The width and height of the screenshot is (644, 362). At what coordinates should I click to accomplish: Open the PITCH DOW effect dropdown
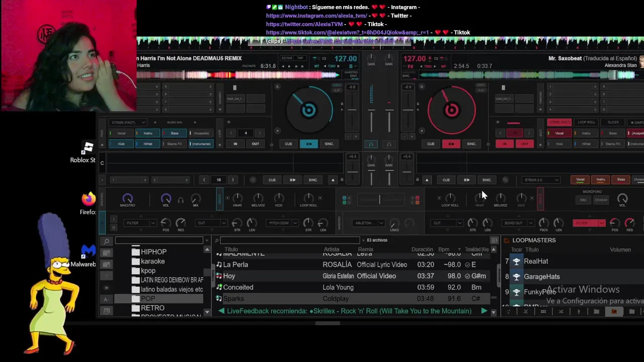283,223
